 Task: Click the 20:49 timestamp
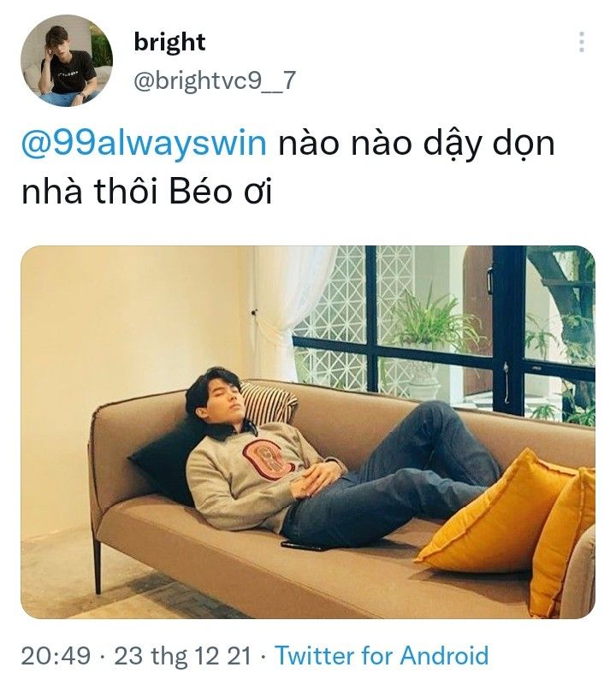click(x=56, y=655)
